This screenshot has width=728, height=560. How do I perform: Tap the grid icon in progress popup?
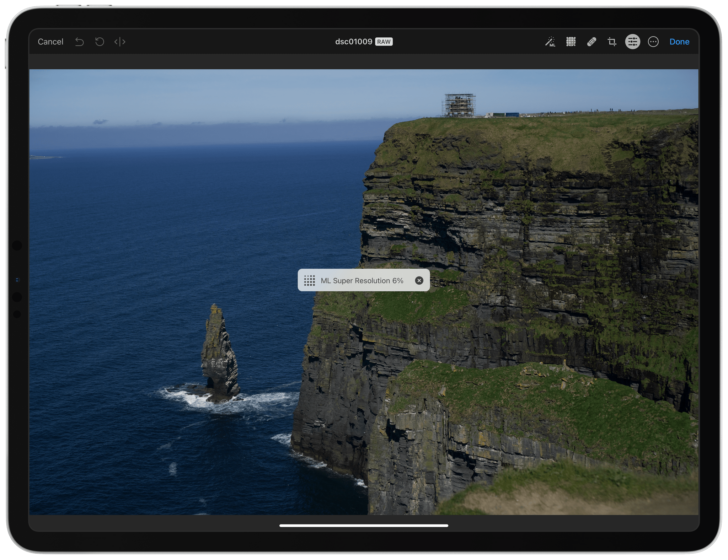tap(309, 280)
